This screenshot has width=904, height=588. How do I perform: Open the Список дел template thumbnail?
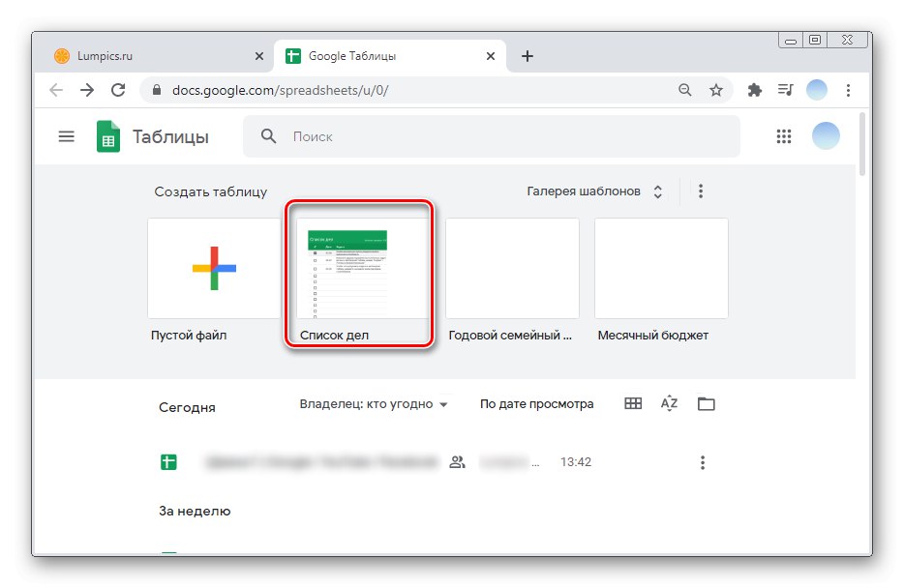click(x=359, y=268)
